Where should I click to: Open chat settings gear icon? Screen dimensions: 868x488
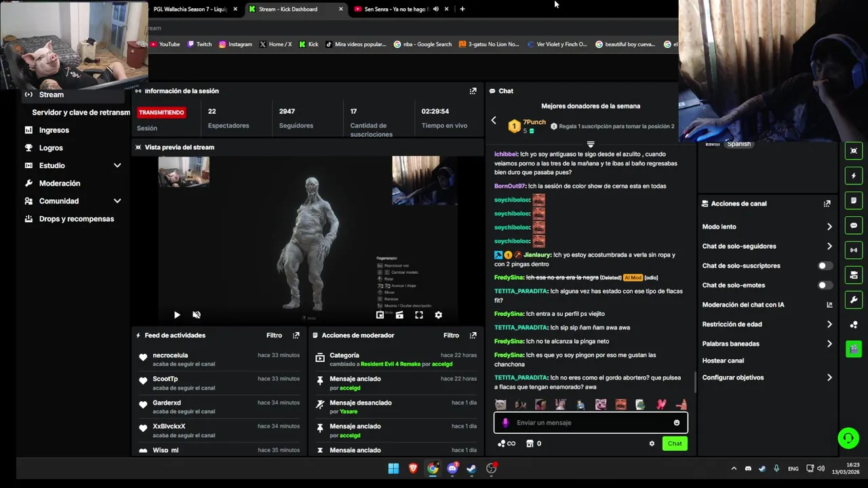point(652,444)
